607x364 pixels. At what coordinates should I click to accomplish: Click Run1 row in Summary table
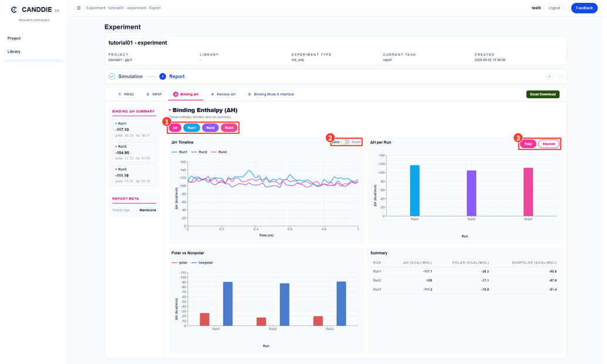click(464, 271)
